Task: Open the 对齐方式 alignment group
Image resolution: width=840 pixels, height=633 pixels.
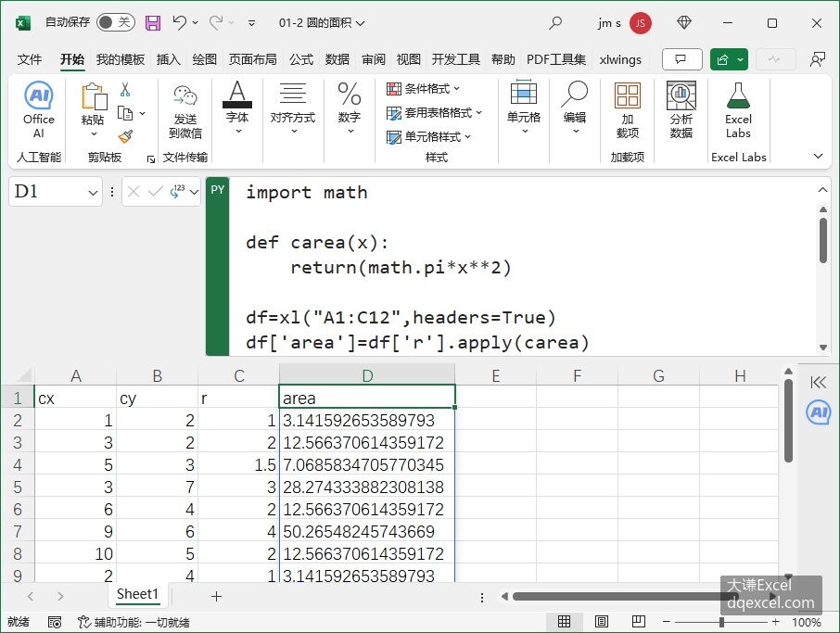Action: [x=292, y=108]
